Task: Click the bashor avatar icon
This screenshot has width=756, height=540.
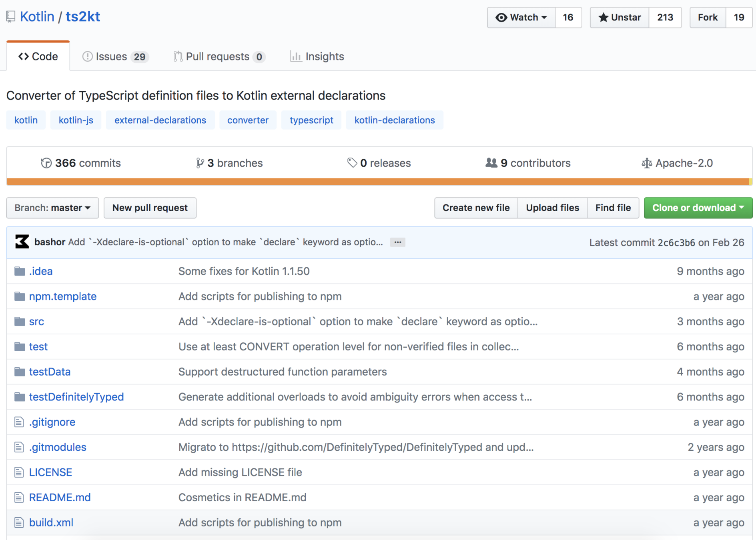Action: [22, 242]
